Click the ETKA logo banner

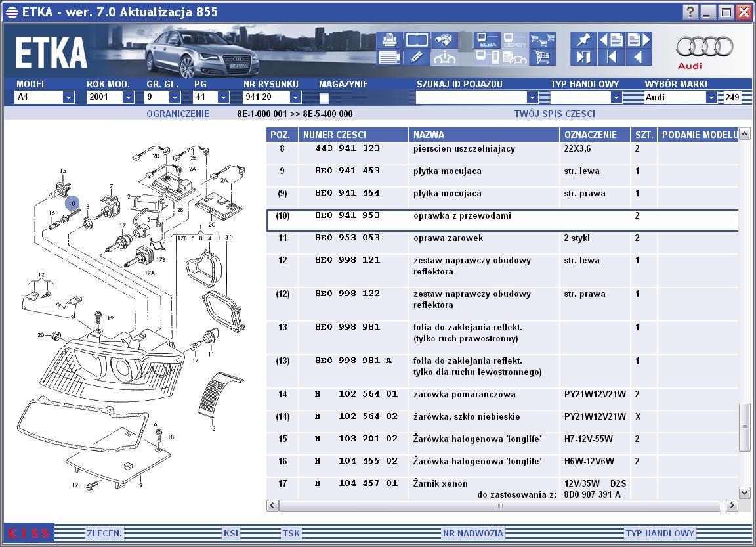point(51,52)
